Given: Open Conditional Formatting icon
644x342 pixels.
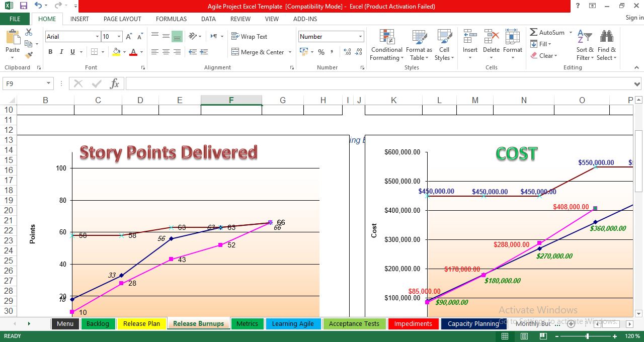Looking at the screenshot, I should pyautogui.click(x=387, y=37).
